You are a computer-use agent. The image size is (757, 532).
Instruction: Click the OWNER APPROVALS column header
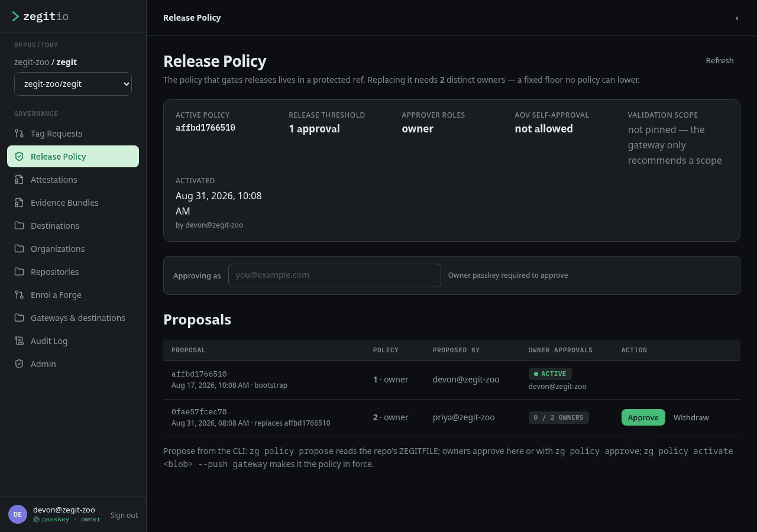tap(561, 350)
